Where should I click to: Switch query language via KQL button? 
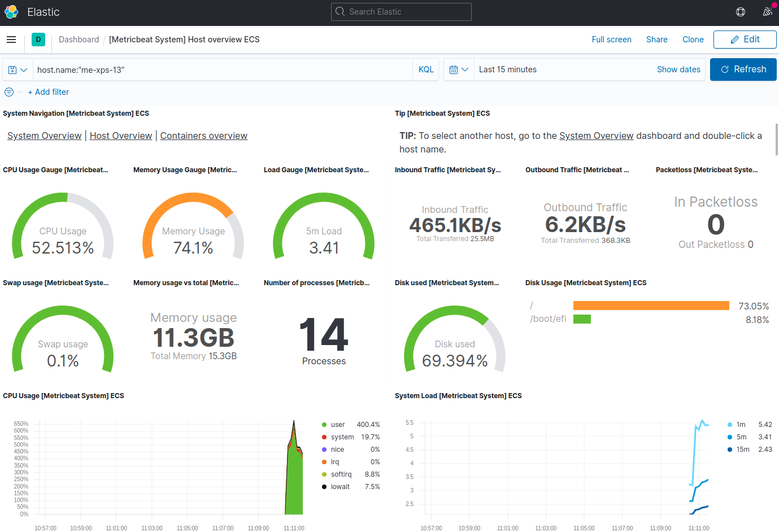tap(426, 69)
